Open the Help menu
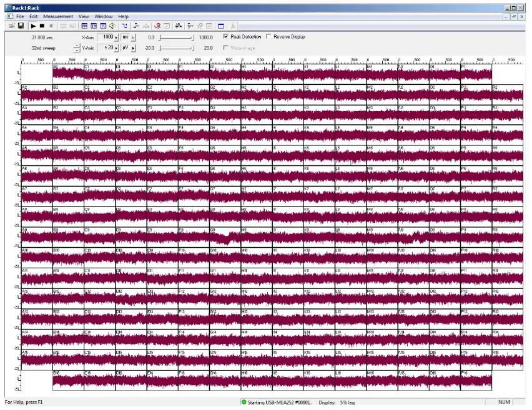 pyautogui.click(x=123, y=16)
